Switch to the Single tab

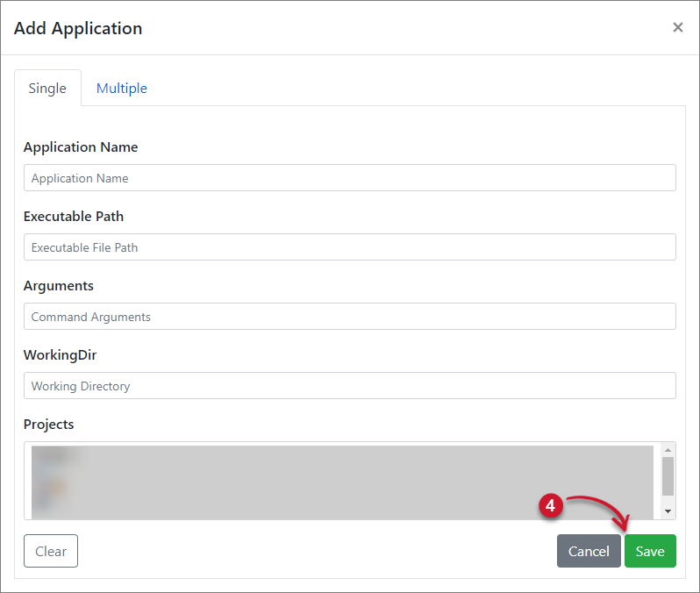tap(47, 88)
